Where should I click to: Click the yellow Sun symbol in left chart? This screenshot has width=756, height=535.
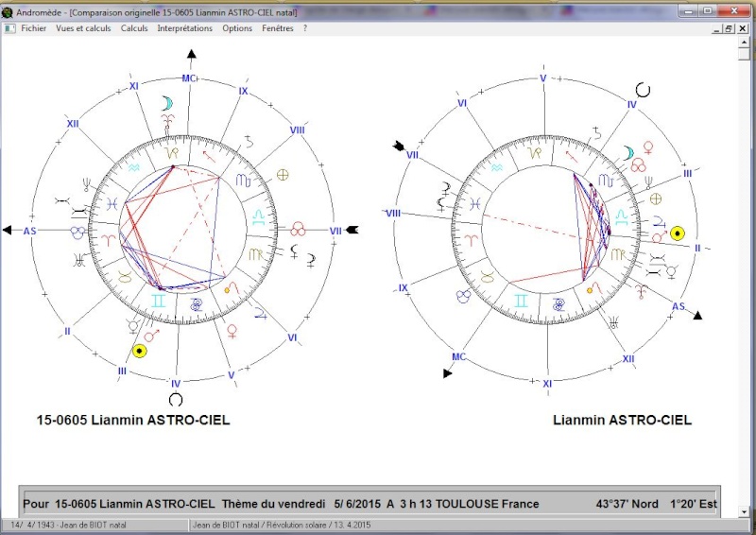(x=139, y=352)
